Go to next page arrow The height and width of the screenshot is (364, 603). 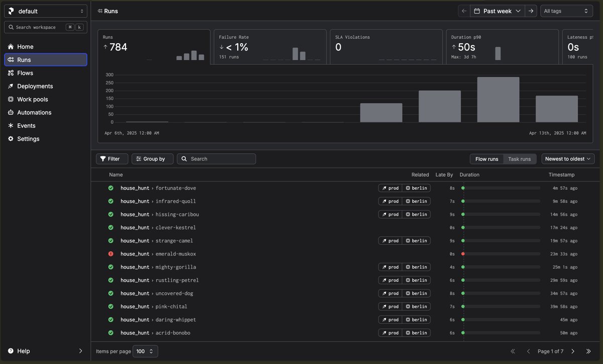click(x=573, y=351)
